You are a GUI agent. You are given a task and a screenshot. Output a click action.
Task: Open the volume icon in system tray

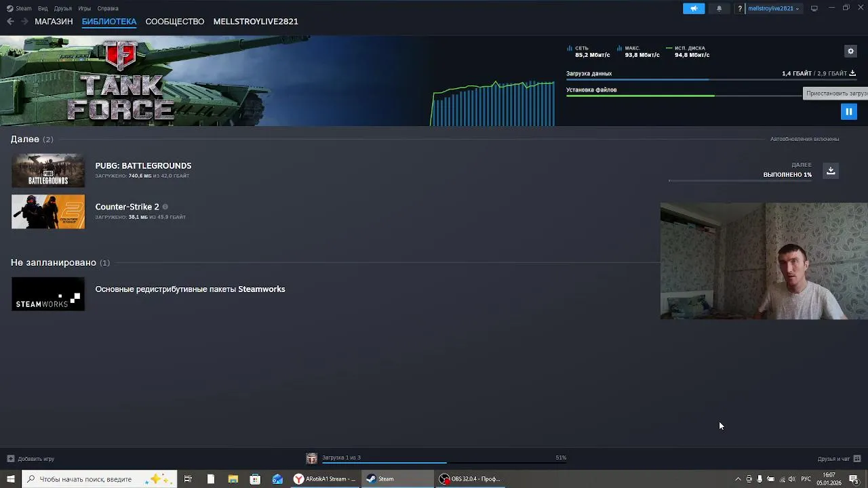pos(791,479)
